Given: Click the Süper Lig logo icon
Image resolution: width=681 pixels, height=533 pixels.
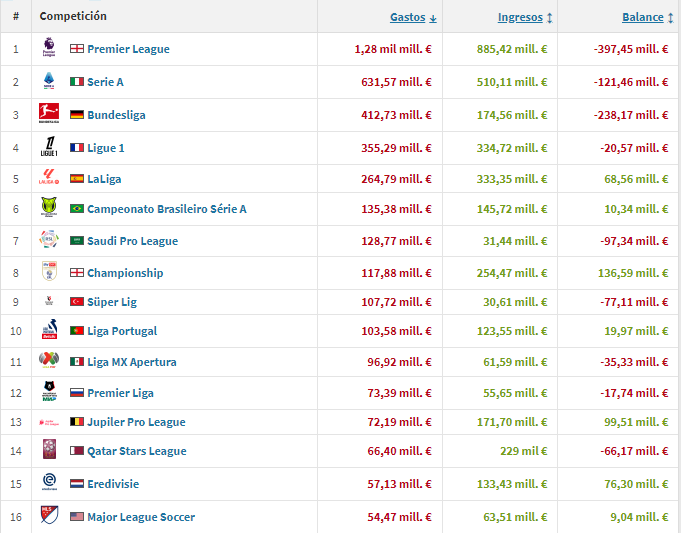Looking at the screenshot, I should coord(49,300).
